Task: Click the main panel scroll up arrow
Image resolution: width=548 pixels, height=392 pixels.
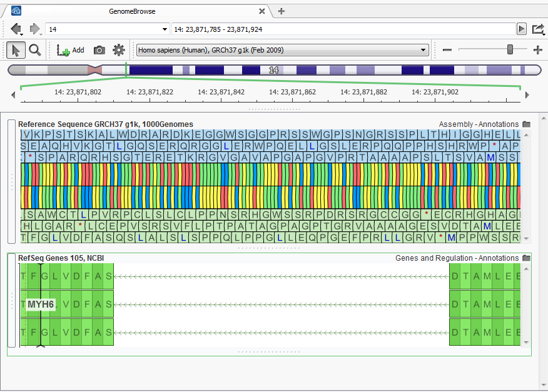Action: pyautogui.click(x=544, y=118)
